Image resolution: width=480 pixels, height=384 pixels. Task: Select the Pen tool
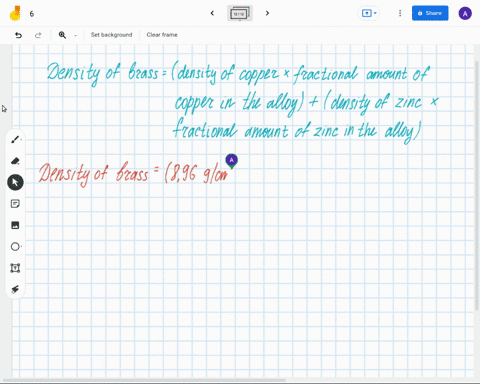tap(15, 140)
